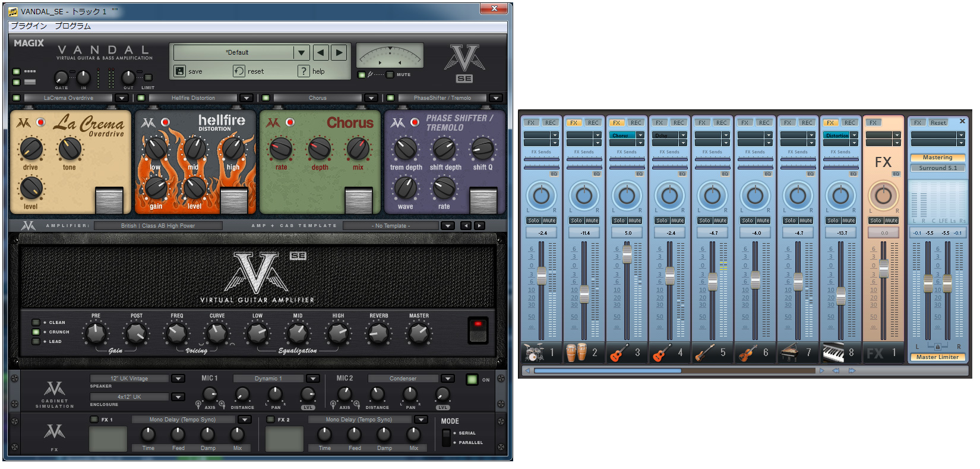
Task: Click the link lock icon on master faders
Action: pos(938,347)
